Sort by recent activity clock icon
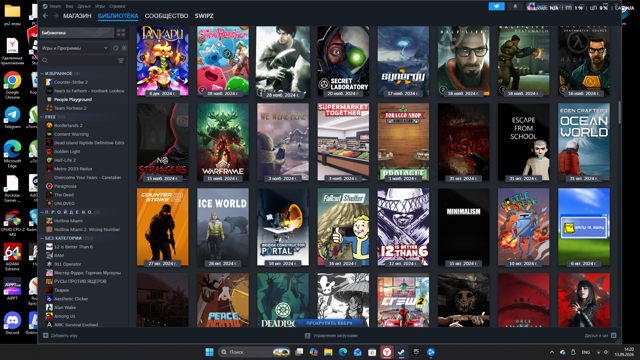This screenshot has width=640, height=360. click(x=116, y=48)
